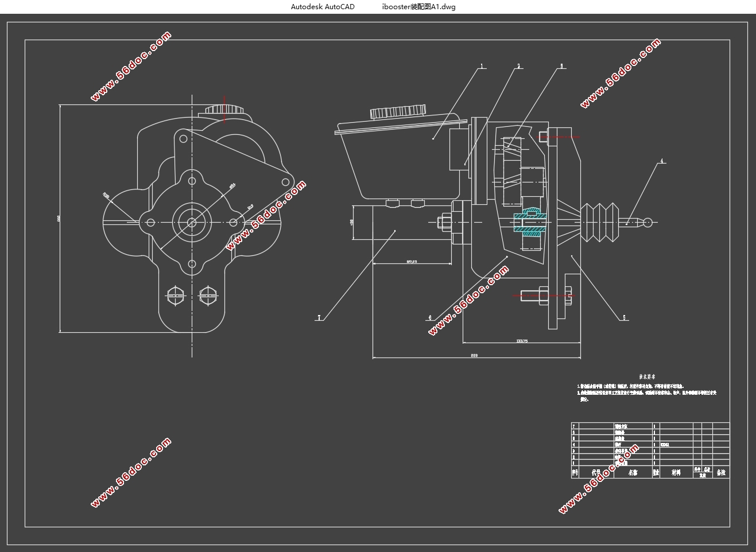This screenshot has height=552, width=756.
Task: Click the file name "ibooster装配图A1.dwg"
Action: click(x=418, y=7)
